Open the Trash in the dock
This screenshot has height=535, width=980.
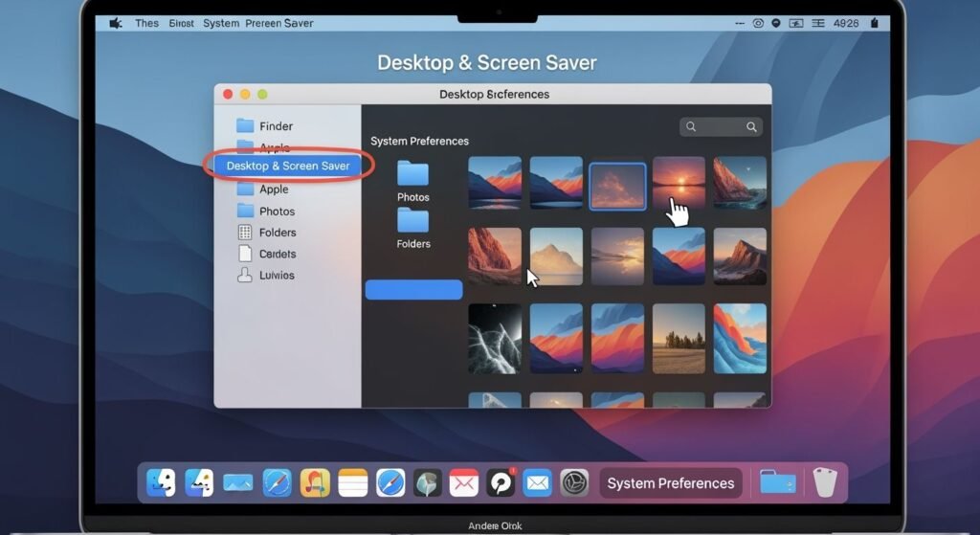pos(824,482)
